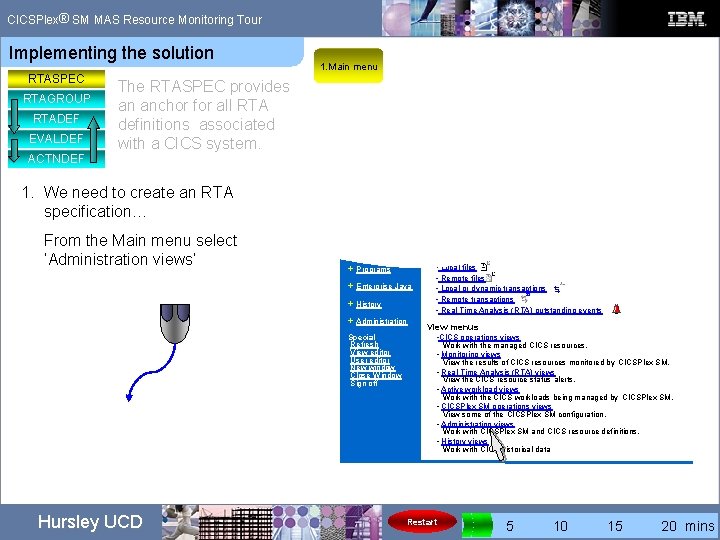Click the Remote transactions arrows icon
This screenshot has width=720, height=540.
525,299
